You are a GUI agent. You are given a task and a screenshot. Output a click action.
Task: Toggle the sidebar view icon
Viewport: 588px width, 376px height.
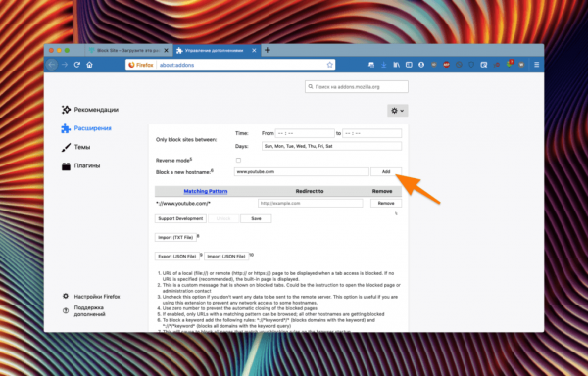coord(409,65)
